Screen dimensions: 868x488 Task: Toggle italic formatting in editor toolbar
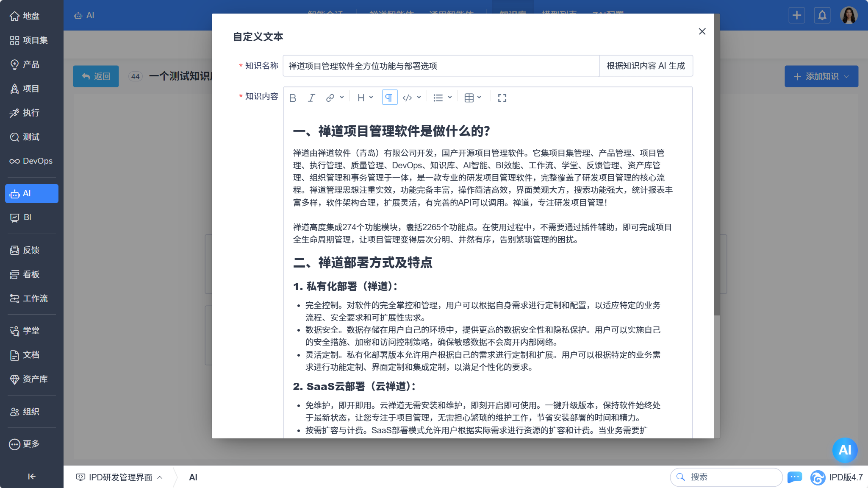(311, 98)
